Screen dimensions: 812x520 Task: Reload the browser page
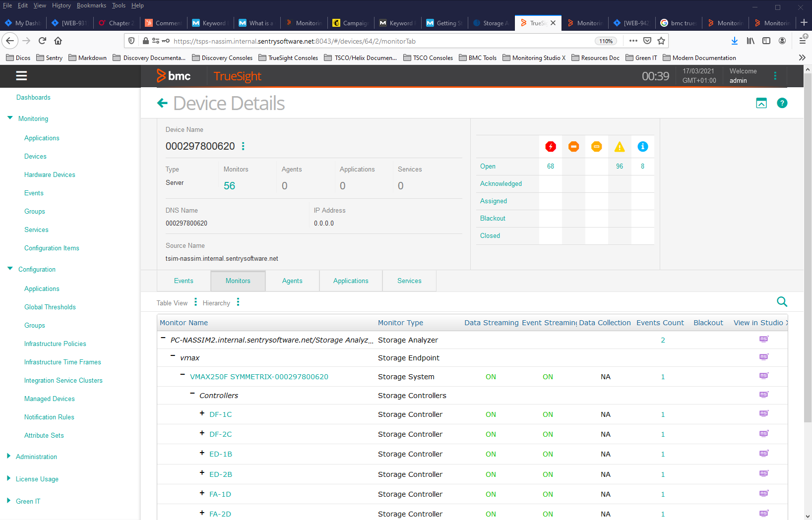42,41
